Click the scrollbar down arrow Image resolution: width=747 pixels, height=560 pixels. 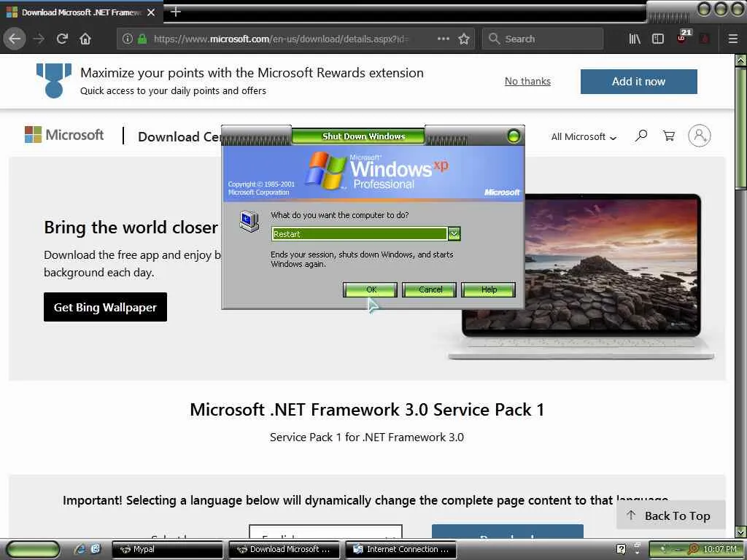tap(741, 532)
